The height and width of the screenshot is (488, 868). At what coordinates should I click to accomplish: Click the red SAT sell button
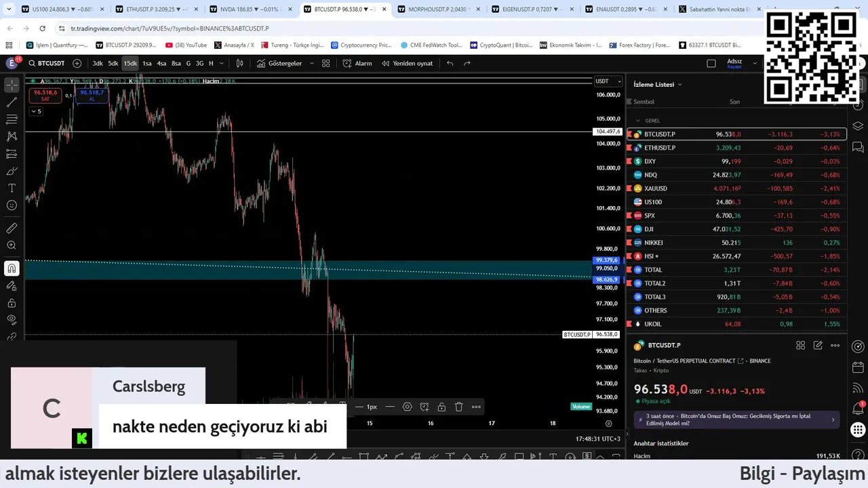pyautogui.click(x=45, y=96)
